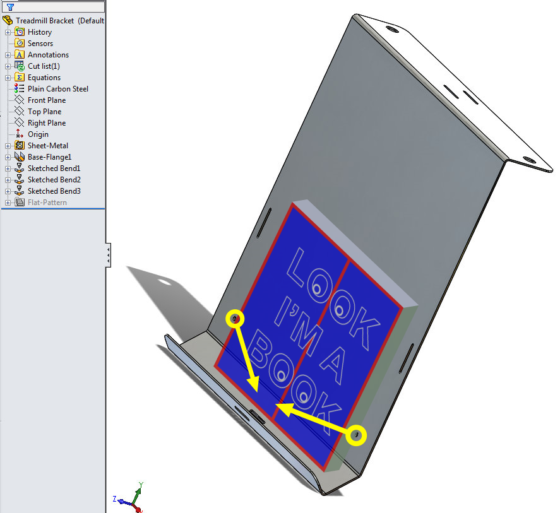
Task: Select the Treadmill Bracket part icon
Action: pyautogui.click(x=8, y=20)
